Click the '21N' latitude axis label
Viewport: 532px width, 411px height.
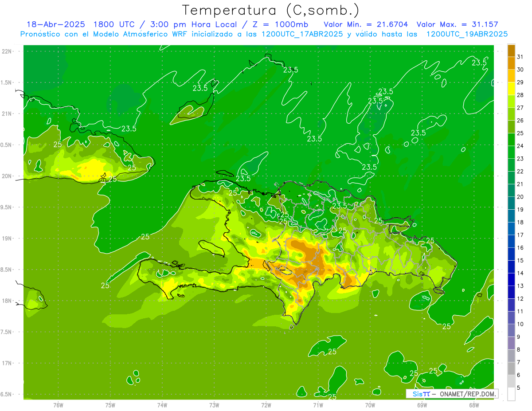(7, 114)
